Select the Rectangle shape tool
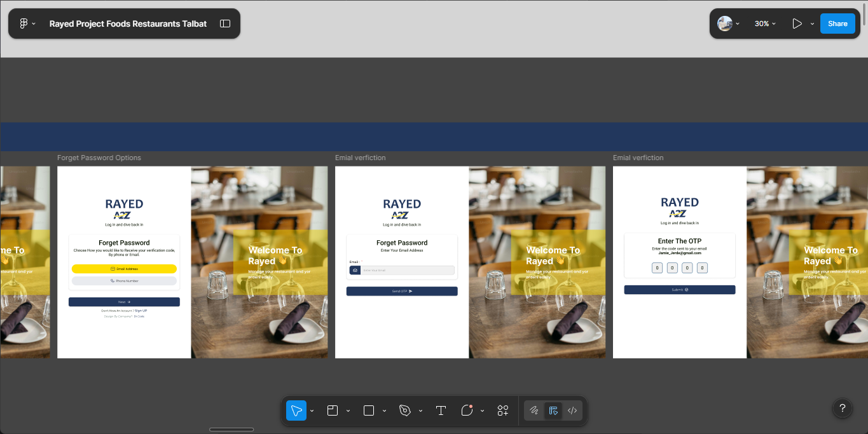Screen dimensions: 868x434 click(369, 410)
